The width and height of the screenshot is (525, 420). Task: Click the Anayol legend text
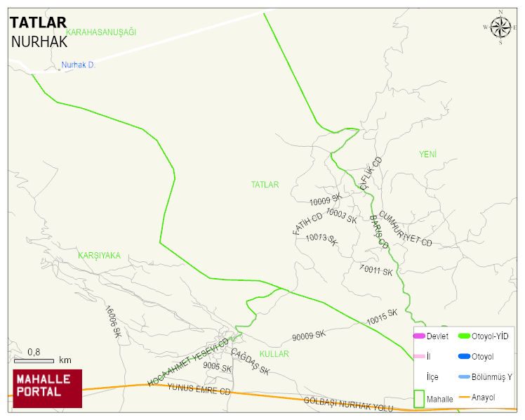coord(483,398)
